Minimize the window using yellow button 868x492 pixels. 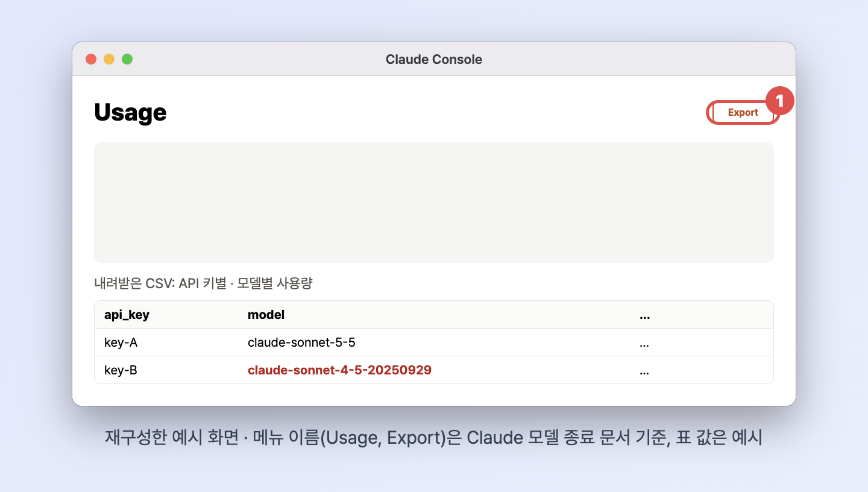[109, 59]
